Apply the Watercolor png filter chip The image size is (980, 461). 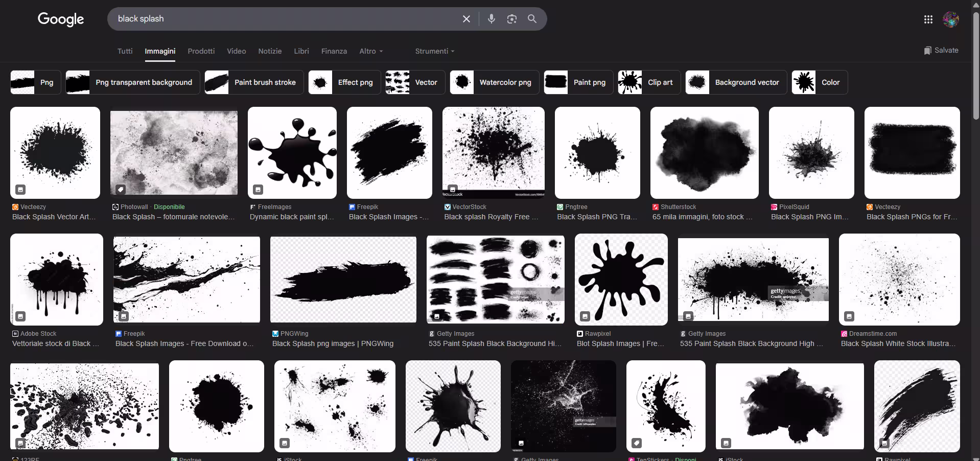[494, 82]
